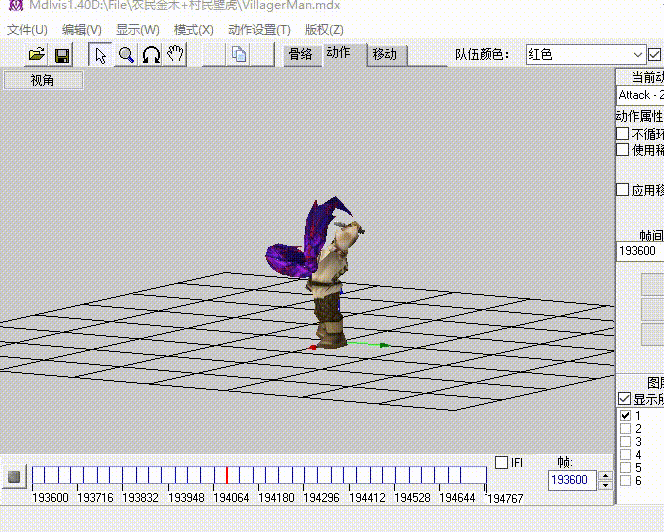Toggle the 使用稀有度 checkbox
664x532 pixels.
click(x=622, y=150)
